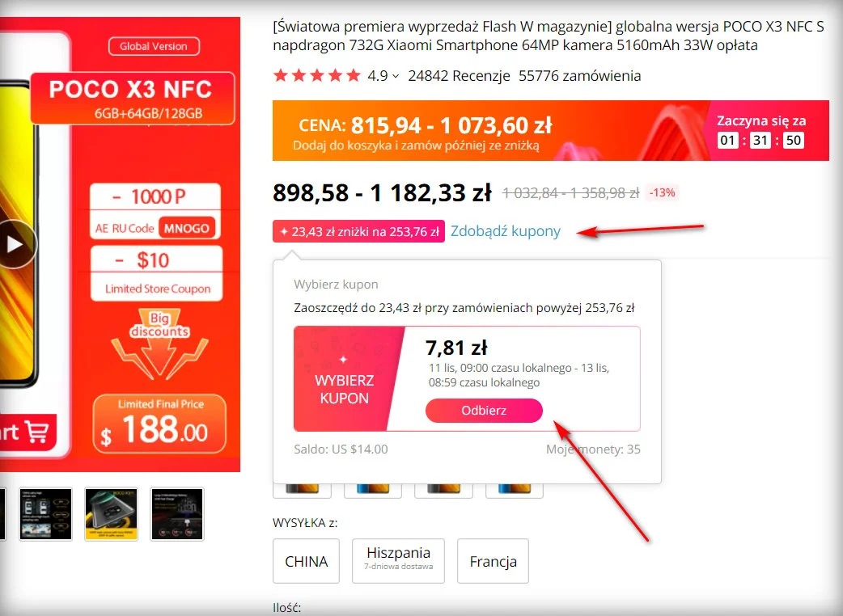Select CHINA shipping origin
Screen dimensions: 843x616
(x=306, y=561)
